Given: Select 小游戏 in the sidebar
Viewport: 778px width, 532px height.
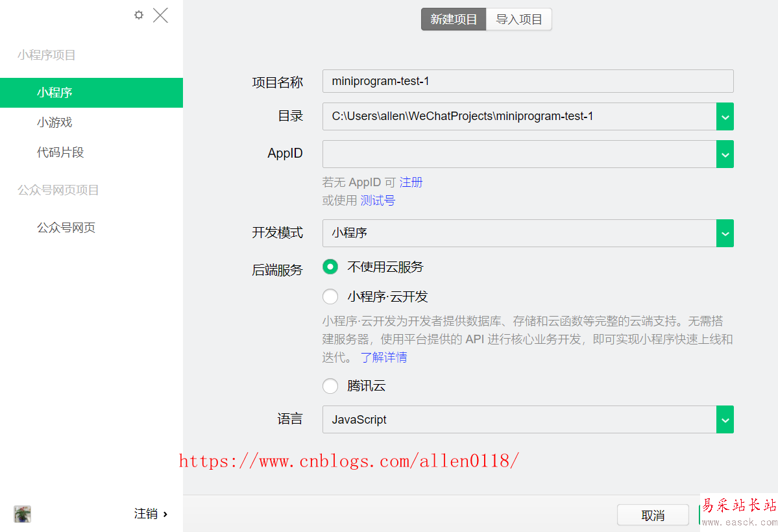Looking at the screenshot, I should coord(55,122).
